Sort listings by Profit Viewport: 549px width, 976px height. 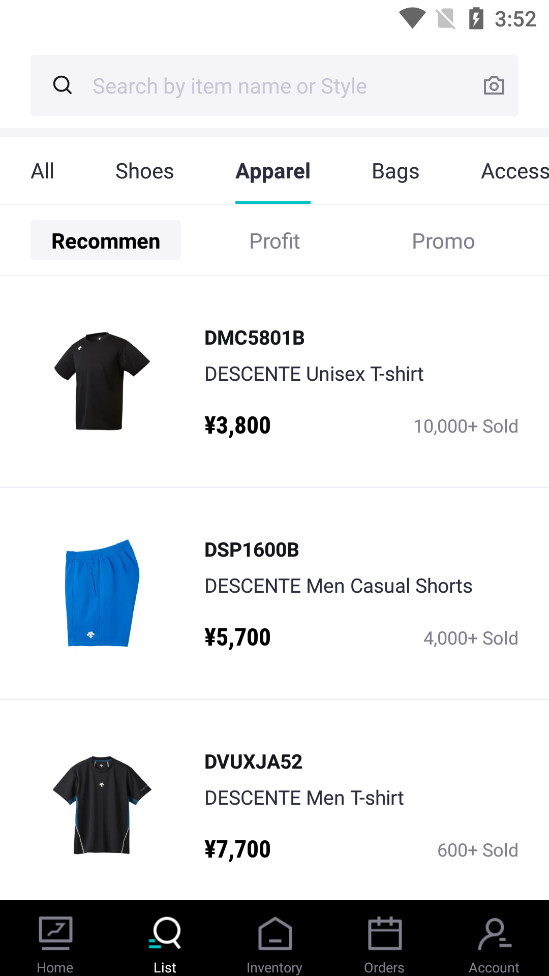(x=274, y=241)
